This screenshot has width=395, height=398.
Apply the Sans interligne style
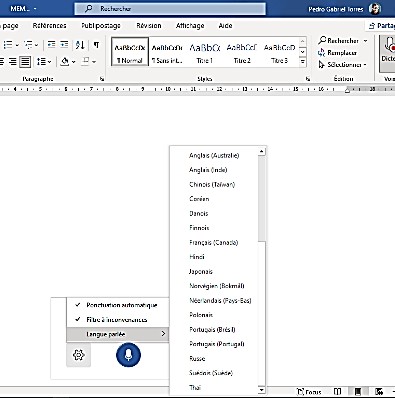(167, 52)
